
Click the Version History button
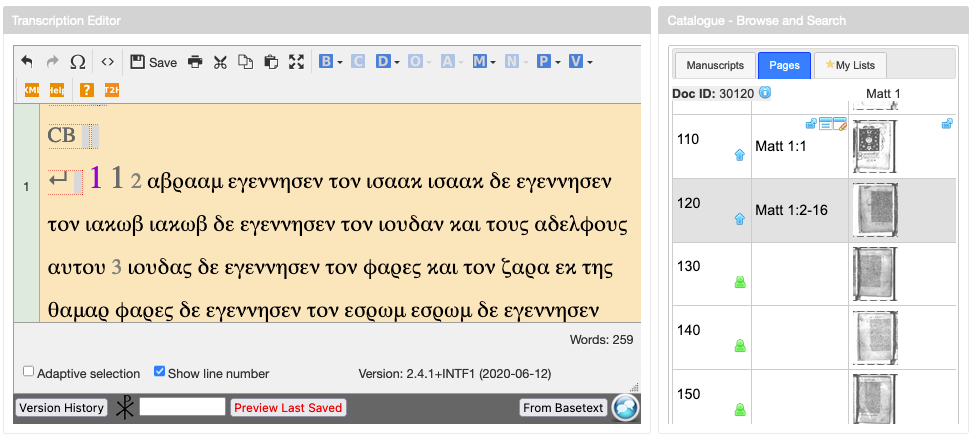pos(61,407)
